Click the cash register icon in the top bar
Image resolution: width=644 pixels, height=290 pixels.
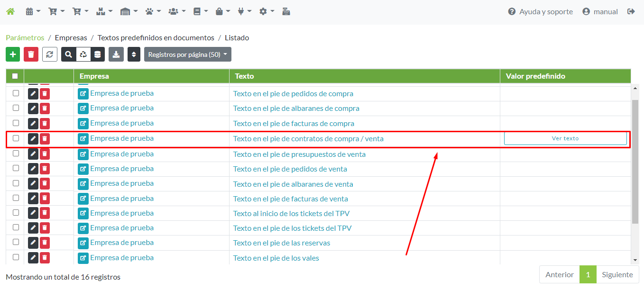coord(286,11)
